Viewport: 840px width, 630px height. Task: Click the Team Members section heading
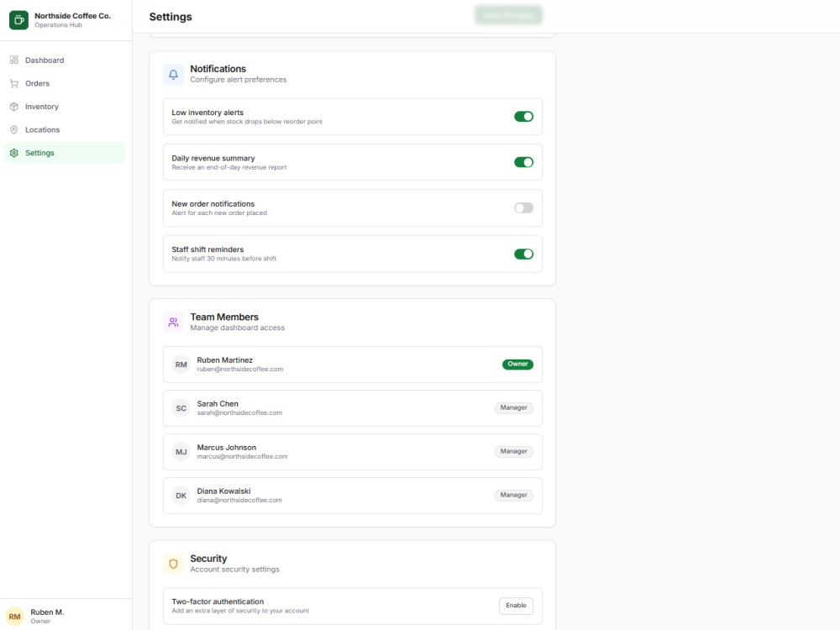tap(224, 318)
